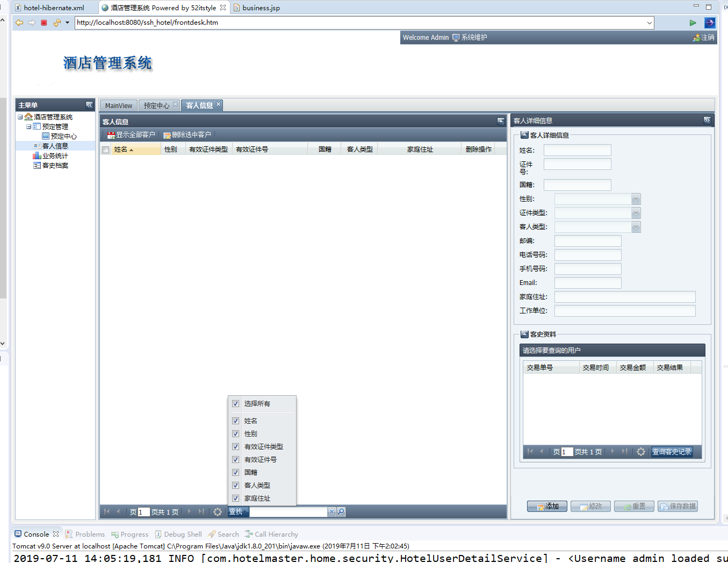
Task: Open the business.jsp editor tab
Action: click(x=261, y=8)
